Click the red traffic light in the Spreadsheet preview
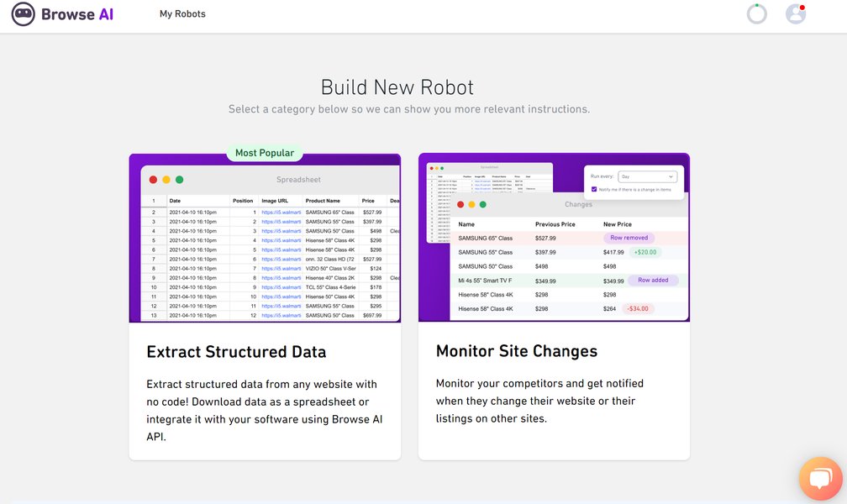 153,180
